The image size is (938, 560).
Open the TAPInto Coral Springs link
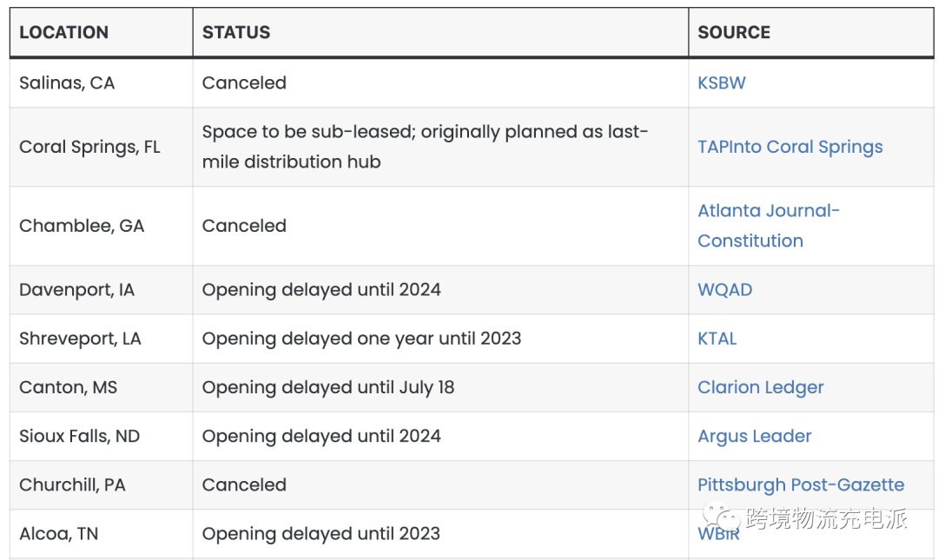[789, 147]
